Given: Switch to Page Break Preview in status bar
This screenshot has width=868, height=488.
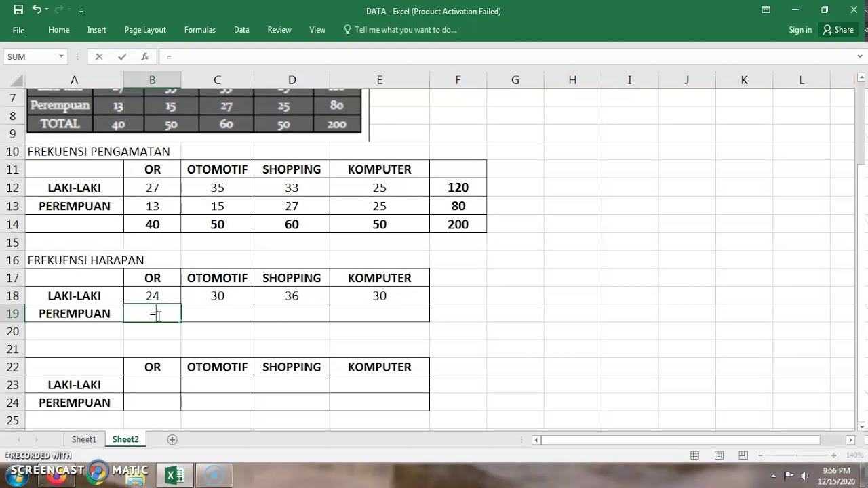Looking at the screenshot, I should point(743,455).
